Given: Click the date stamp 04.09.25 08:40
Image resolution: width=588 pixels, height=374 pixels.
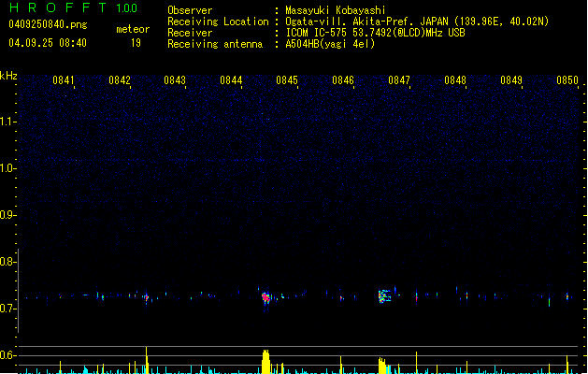Looking at the screenshot, I should pyautogui.click(x=48, y=43).
